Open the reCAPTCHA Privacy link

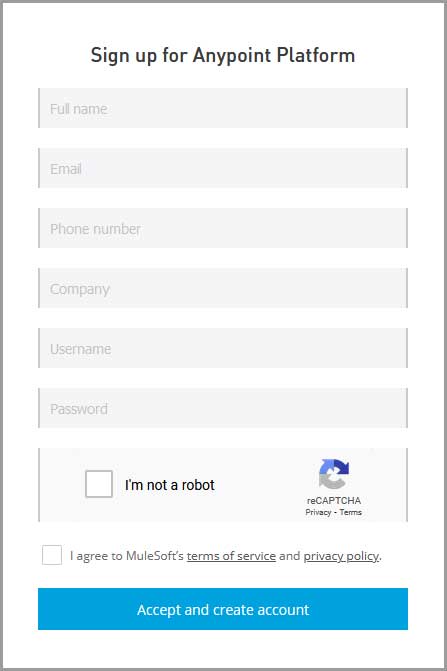pyautogui.click(x=318, y=512)
